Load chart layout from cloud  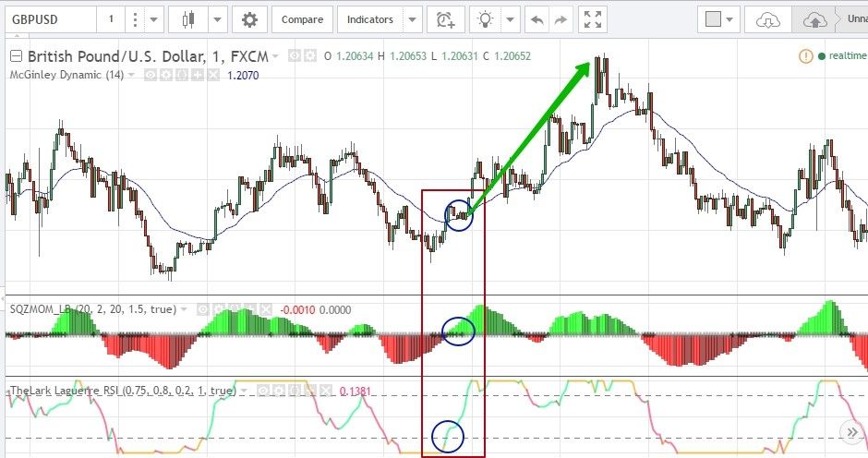click(x=767, y=20)
